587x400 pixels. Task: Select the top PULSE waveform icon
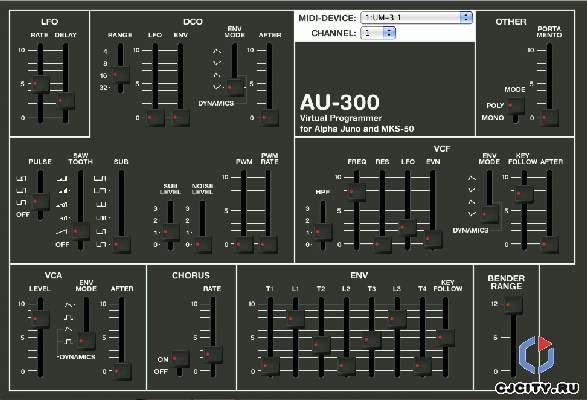(21, 179)
